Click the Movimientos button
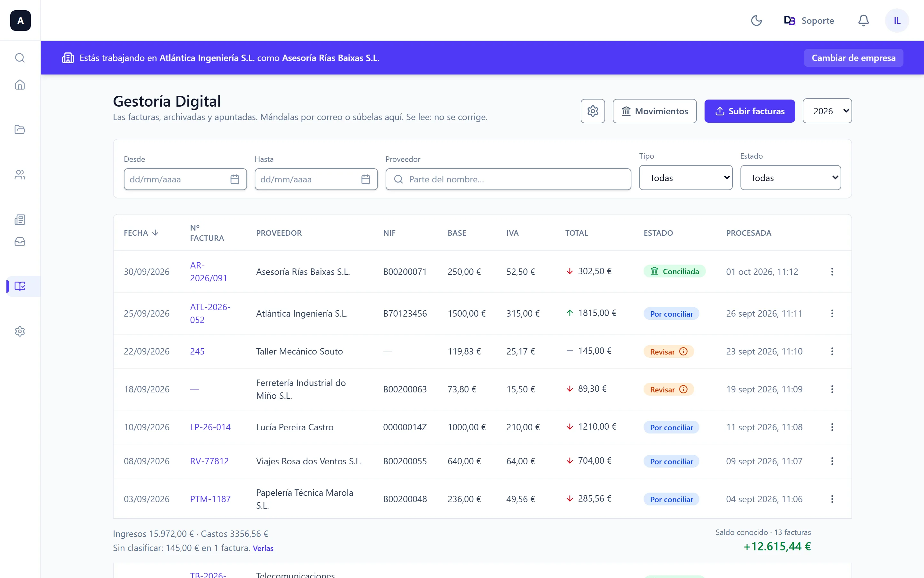924x578 pixels. pos(654,111)
